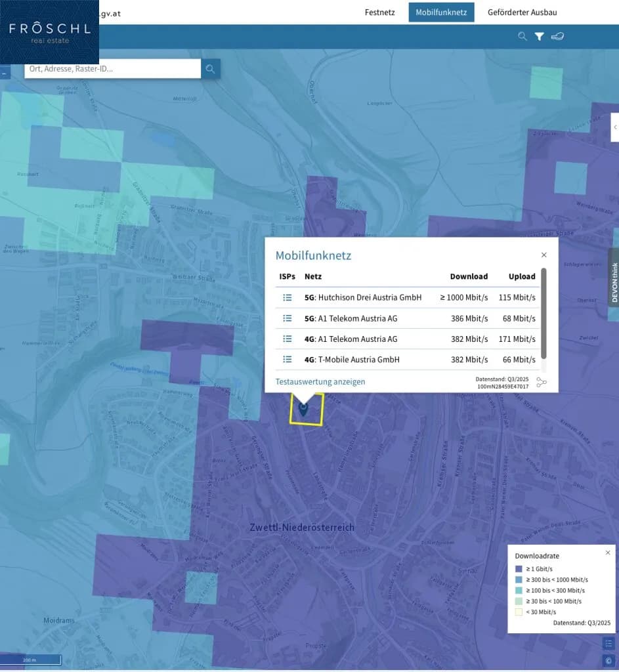Image resolution: width=619 pixels, height=672 pixels.
Task: Open the Geförderter Ausbau tab
Action: click(522, 12)
